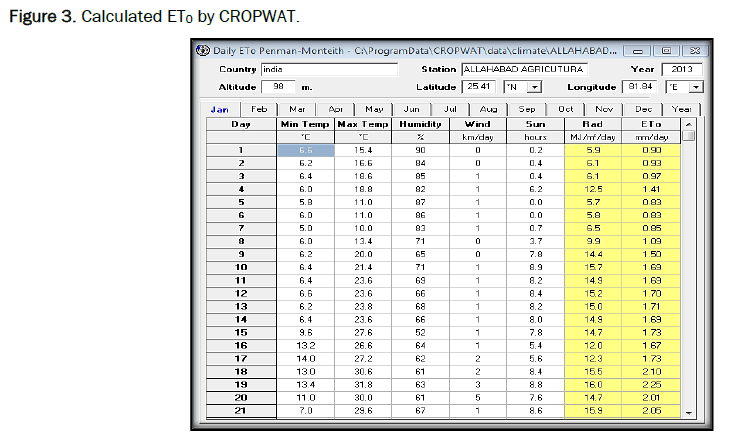
Task: Close the Daily ETo Penman-Monteith window
Action: coord(692,50)
